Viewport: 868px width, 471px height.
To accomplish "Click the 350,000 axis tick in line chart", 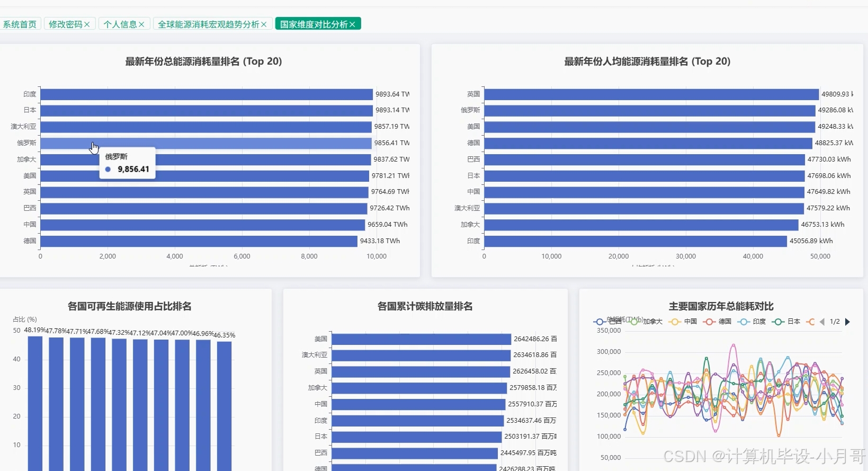I will click(609, 331).
